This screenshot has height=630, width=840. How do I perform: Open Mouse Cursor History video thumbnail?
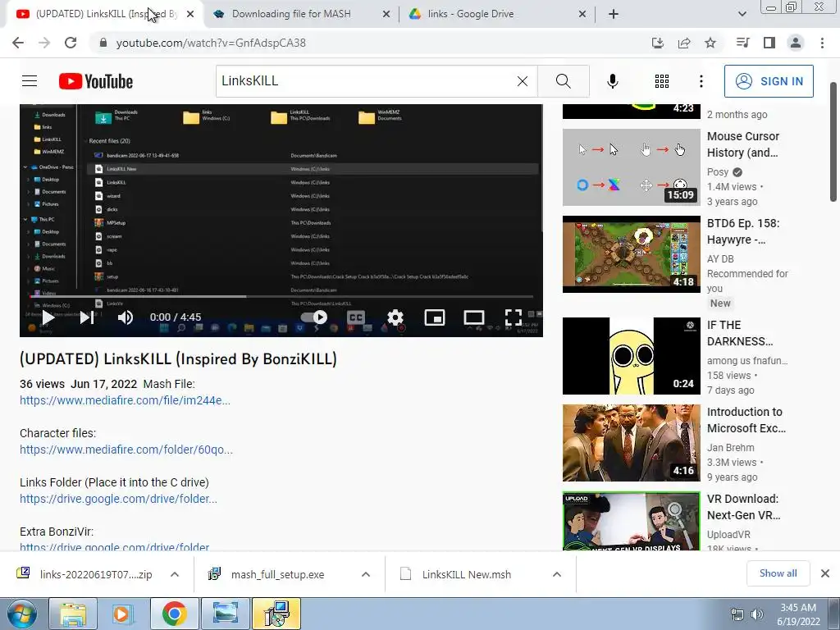pos(631,167)
